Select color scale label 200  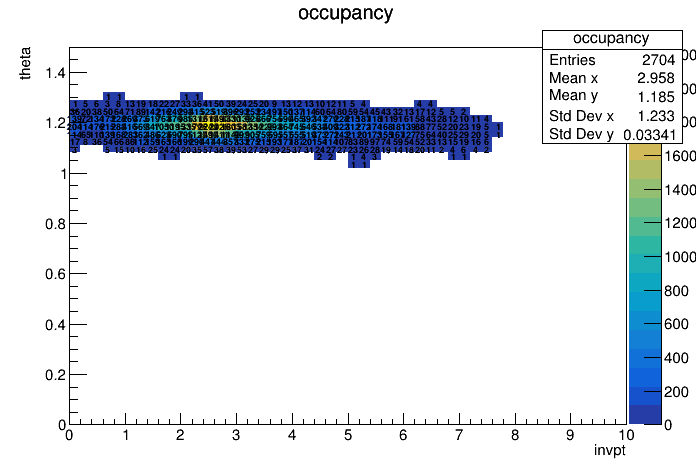point(676,392)
